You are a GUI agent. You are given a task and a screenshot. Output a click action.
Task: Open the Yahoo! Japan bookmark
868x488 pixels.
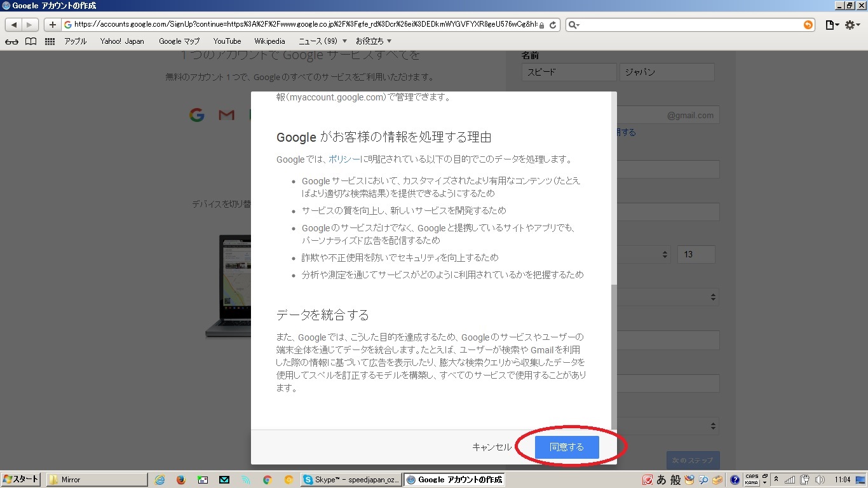[x=122, y=41]
